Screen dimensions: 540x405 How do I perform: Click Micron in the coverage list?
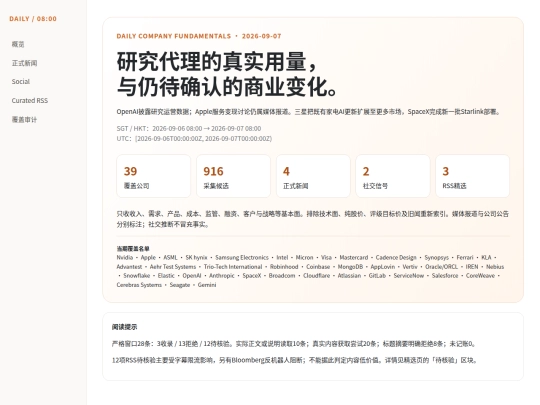[x=304, y=258]
